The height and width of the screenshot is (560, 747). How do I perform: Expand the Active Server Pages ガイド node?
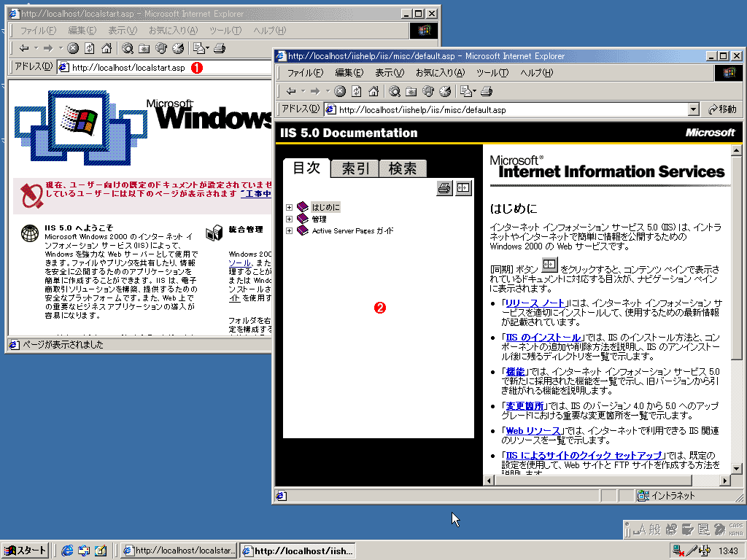coord(289,230)
